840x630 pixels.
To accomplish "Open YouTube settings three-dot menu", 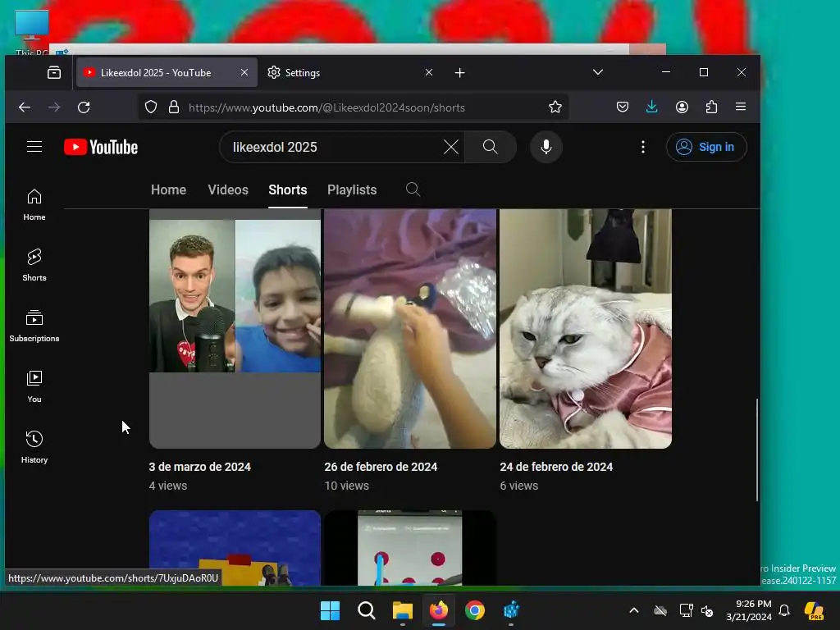I will point(643,147).
